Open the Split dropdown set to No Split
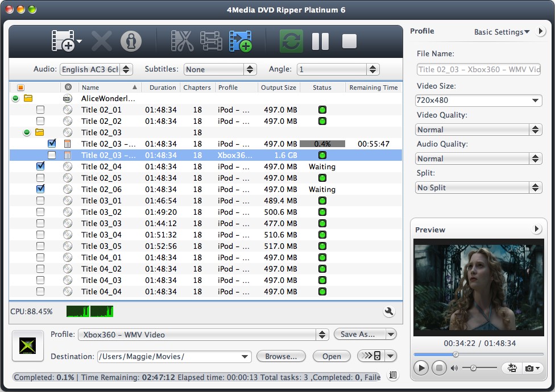The width and height of the screenshot is (555, 392). point(478,187)
